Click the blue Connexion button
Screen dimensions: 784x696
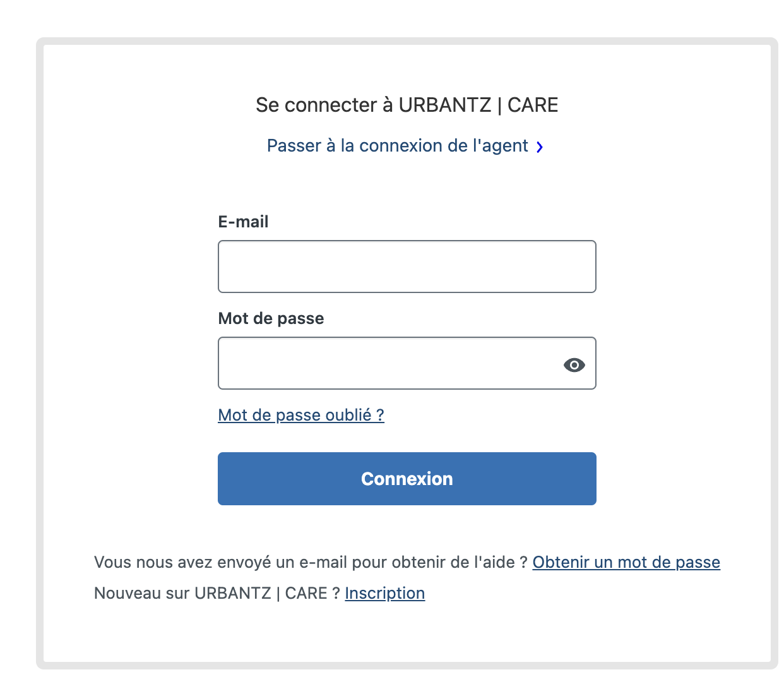tap(407, 479)
